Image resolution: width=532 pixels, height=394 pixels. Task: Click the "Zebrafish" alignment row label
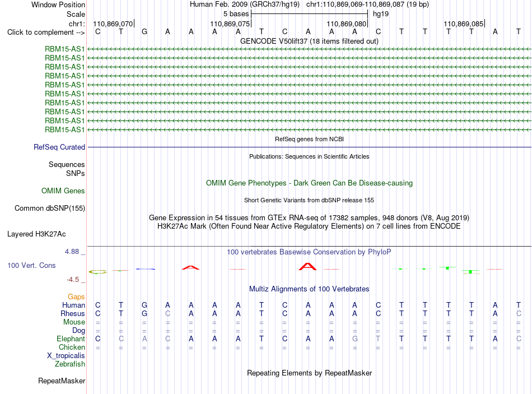pos(70,364)
